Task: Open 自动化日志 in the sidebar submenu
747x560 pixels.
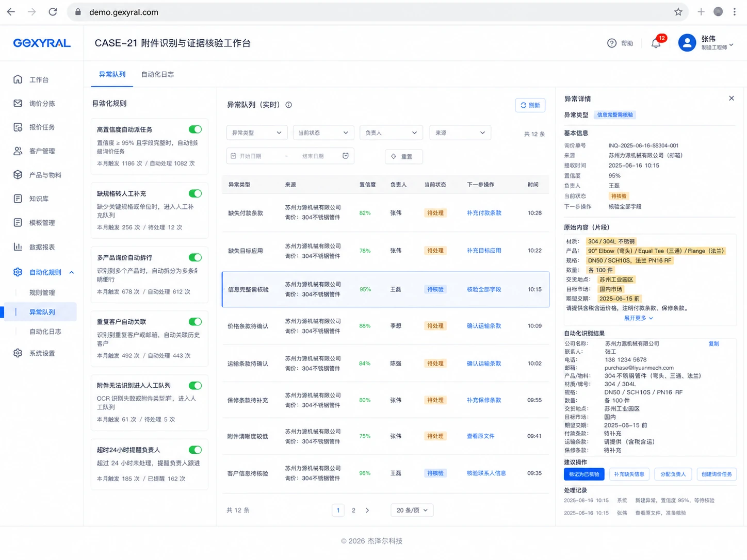Action: click(x=45, y=332)
